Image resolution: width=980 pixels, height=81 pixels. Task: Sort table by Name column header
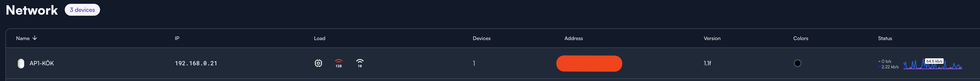(x=23, y=38)
